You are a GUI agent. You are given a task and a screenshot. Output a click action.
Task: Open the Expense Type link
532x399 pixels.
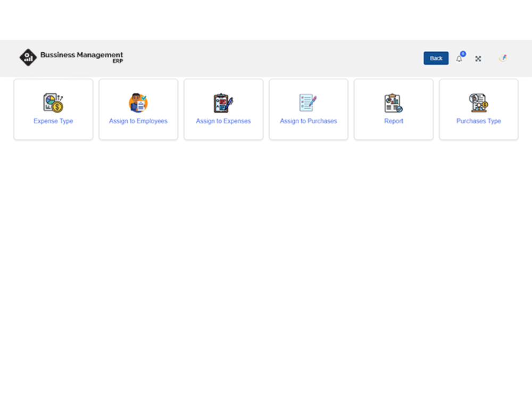[x=53, y=121]
